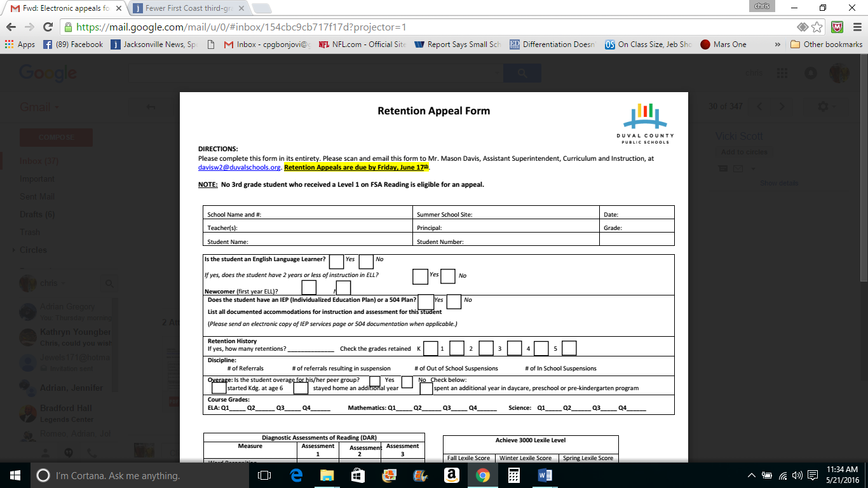Image resolution: width=868 pixels, height=488 pixels.
Task: Click the chris profile button in title bar
Action: pos(762,6)
